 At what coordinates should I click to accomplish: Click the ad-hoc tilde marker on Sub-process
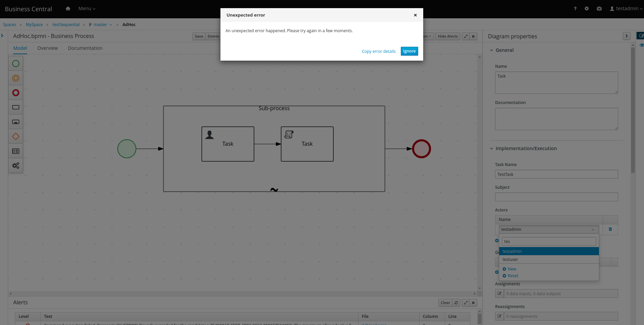click(x=274, y=190)
